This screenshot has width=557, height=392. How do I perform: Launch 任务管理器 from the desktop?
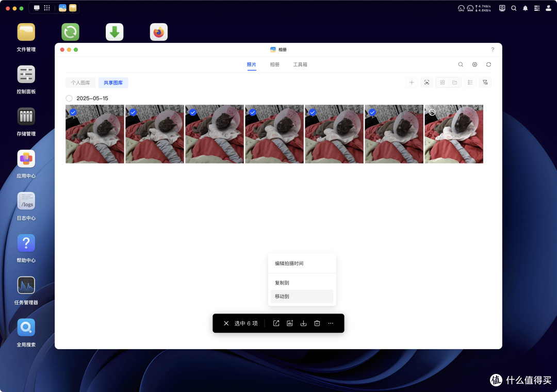point(26,285)
